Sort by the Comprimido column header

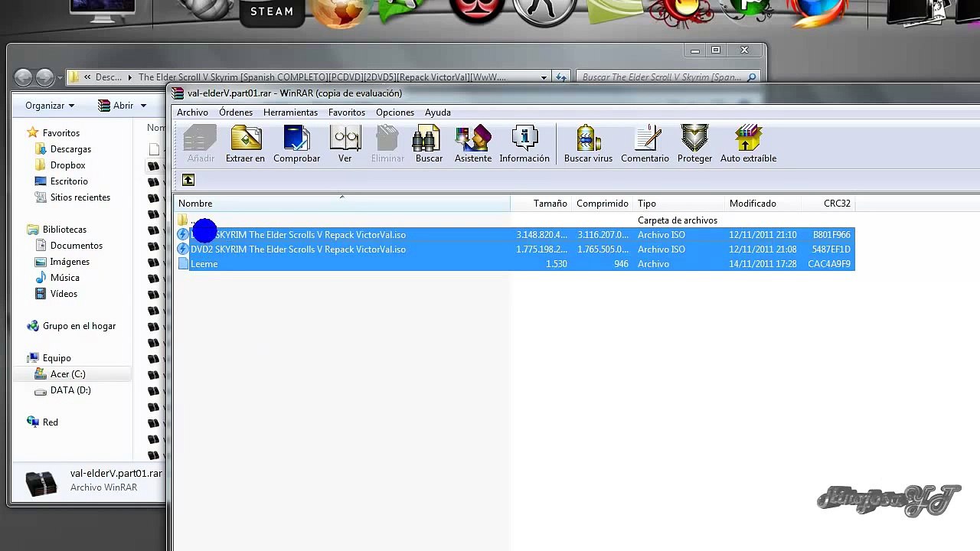click(x=603, y=204)
